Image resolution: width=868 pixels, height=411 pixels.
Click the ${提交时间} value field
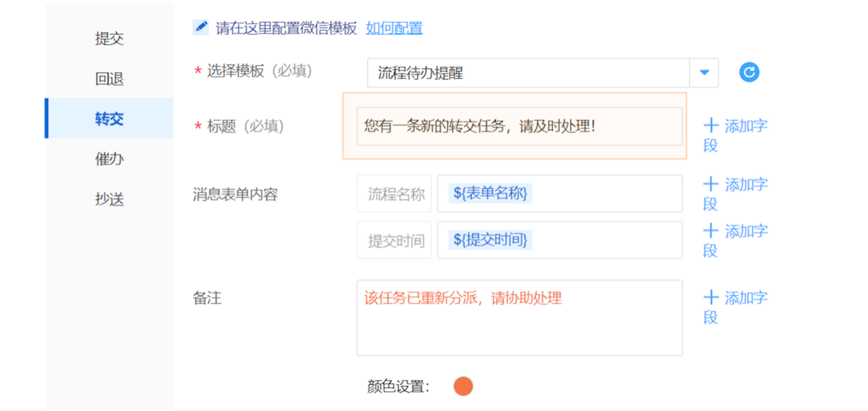[559, 240]
